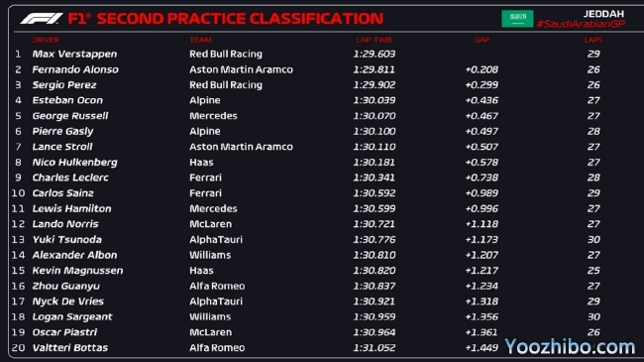This screenshot has width=644, height=362.
Task: Click the GAP column header
Action: pos(483,40)
